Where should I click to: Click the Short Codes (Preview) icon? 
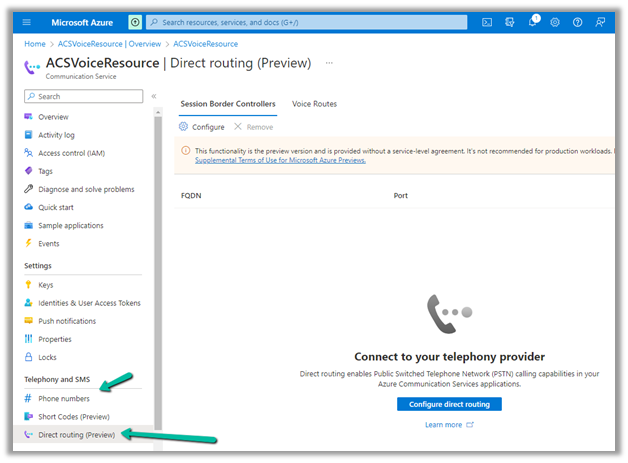click(28, 416)
